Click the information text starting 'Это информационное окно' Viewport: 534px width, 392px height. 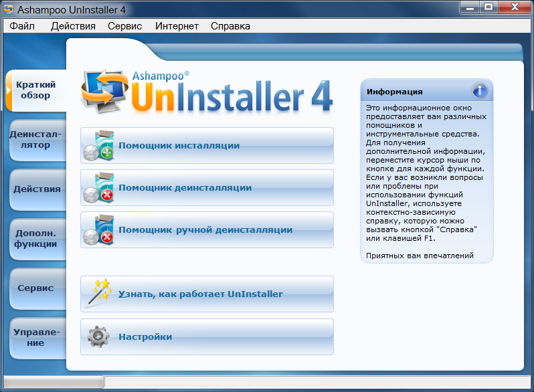point(426,173)
